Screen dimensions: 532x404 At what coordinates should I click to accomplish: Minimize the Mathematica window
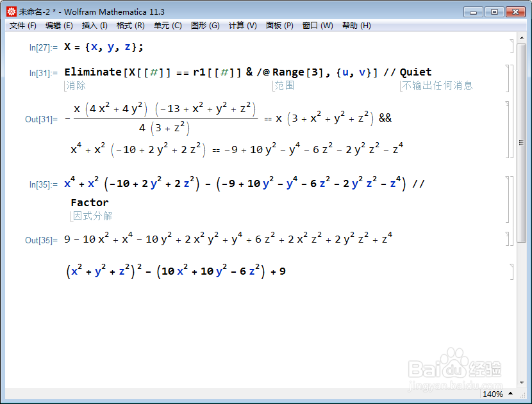(x=473, y=12)
